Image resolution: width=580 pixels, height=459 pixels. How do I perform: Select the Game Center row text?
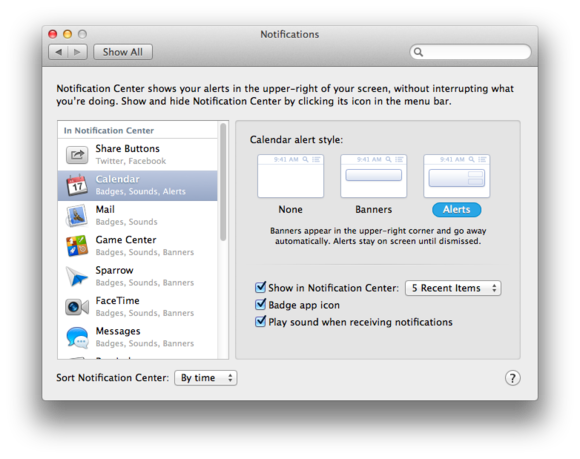[145, 246]
